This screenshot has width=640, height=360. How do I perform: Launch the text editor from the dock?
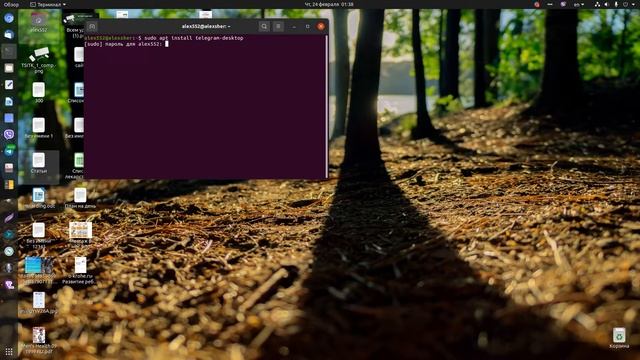click(x=9, y=84)
